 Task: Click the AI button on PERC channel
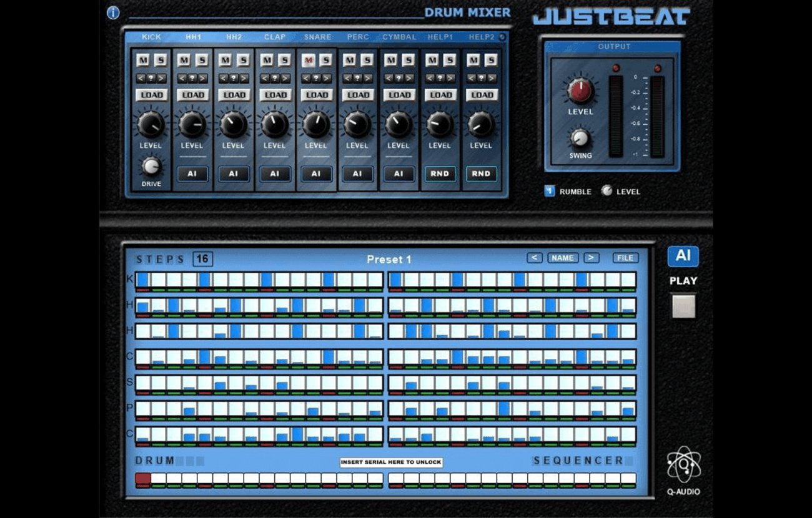point(357,174)
